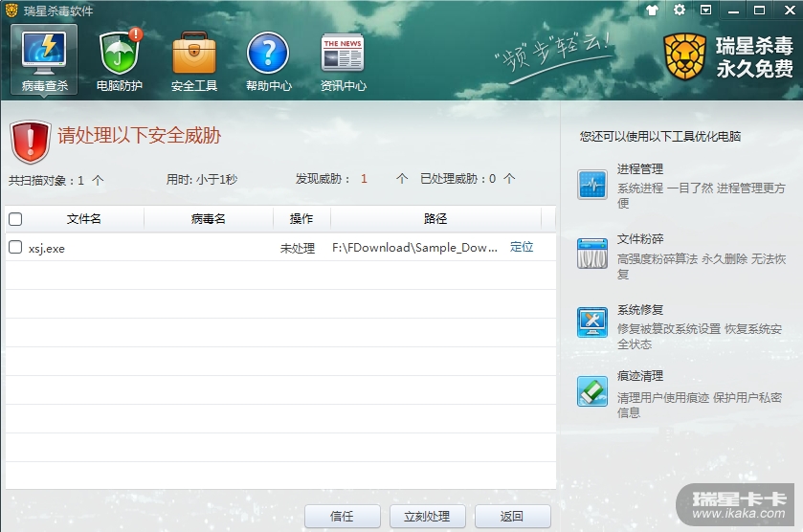The width and height of the screenshot is (803, 532).
Task: Open the 系统修复 system repair icon
Action: pos(592,322)
